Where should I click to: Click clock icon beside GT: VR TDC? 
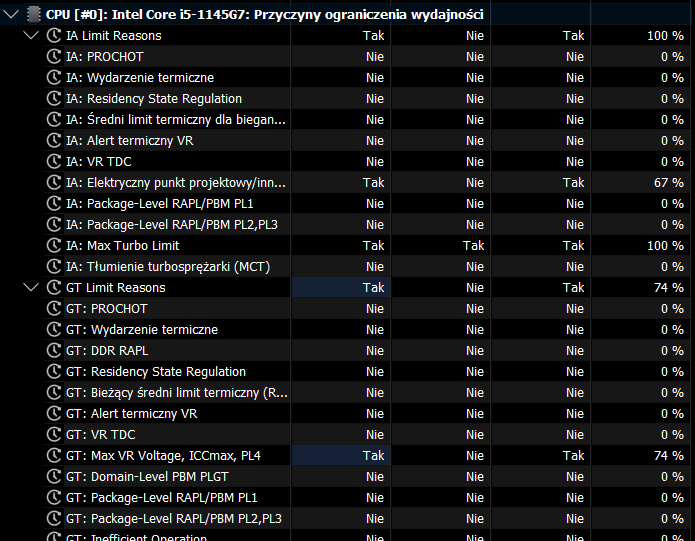coord(54,435)
